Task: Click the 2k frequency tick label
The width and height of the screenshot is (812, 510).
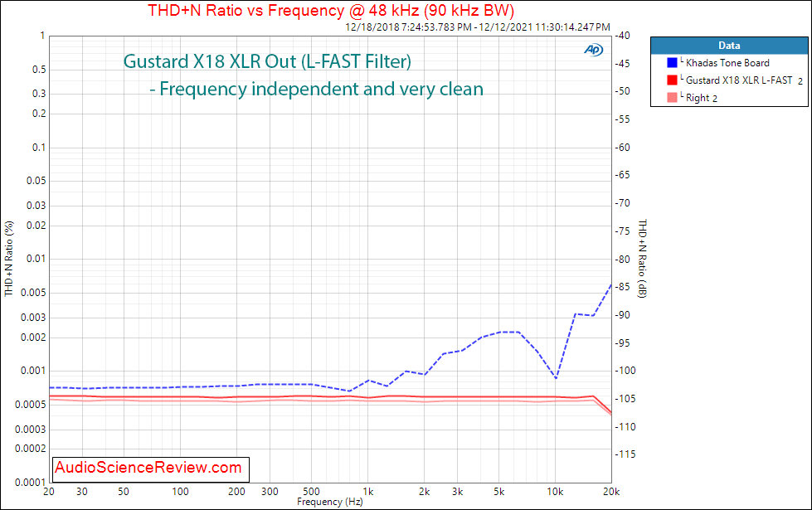Action: [x=424, y=492]
